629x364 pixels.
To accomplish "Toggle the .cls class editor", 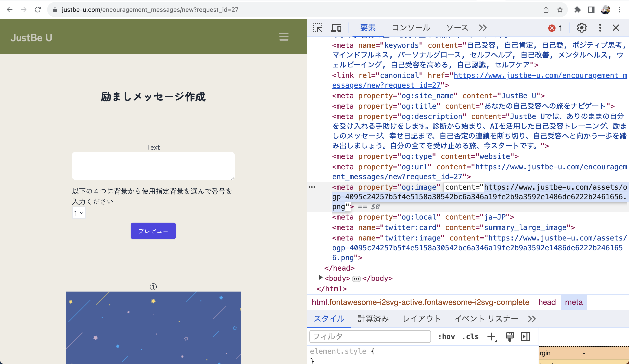I will coord(470,337).
